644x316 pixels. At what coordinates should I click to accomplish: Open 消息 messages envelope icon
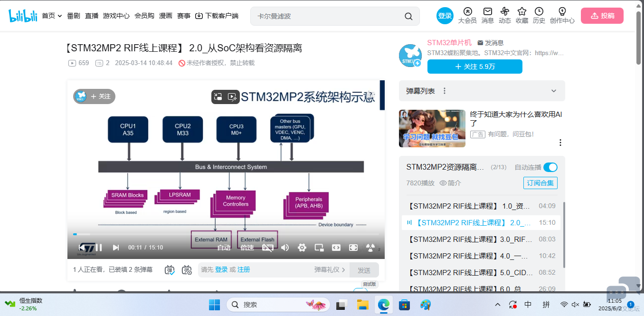coord(488,11)
